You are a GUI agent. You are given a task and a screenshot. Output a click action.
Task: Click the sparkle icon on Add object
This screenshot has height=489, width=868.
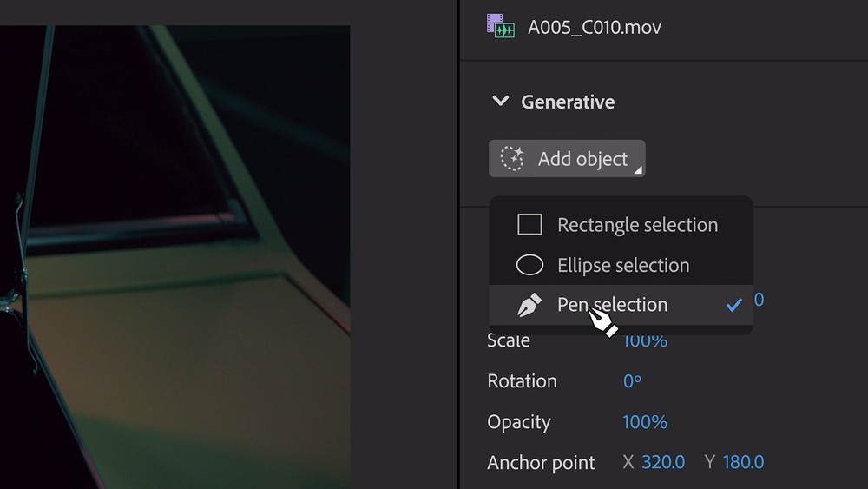tap(513, 159)
